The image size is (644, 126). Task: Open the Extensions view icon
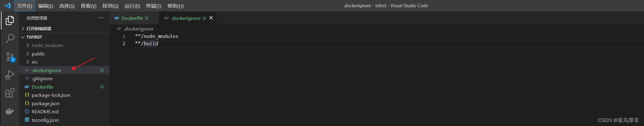coord(10,93)
